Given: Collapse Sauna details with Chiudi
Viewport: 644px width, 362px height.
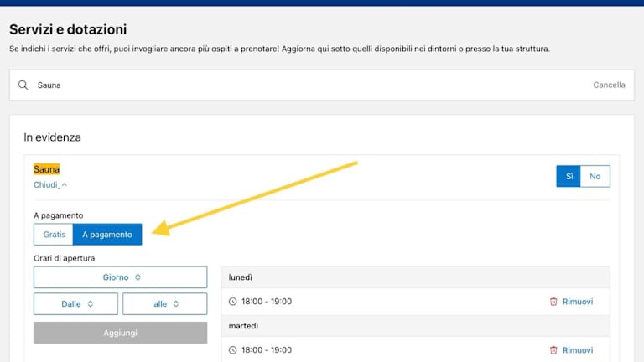Looking at the screenshot, I should pyautogui.click(x=49, y=184).
